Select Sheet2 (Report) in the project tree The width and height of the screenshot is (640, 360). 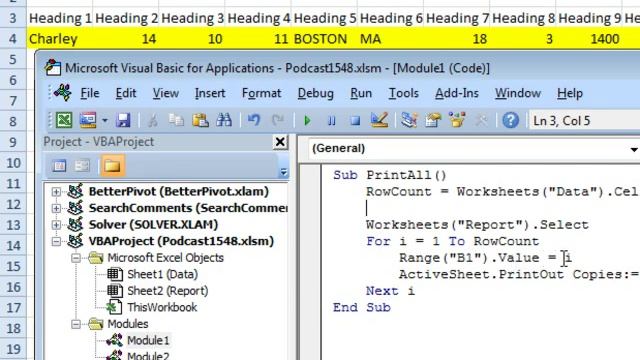point(167,291)
